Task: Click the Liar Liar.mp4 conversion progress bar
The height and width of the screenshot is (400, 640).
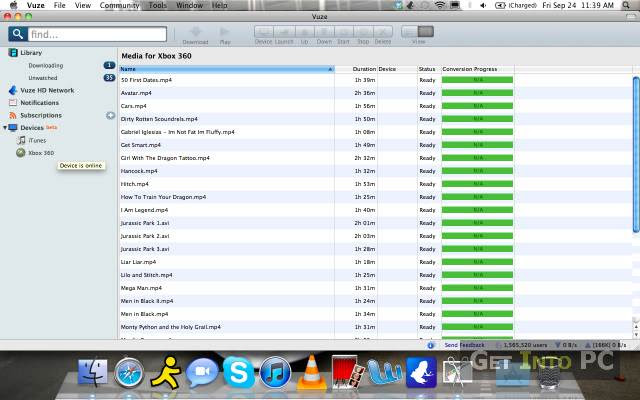Action: point(477,262)
